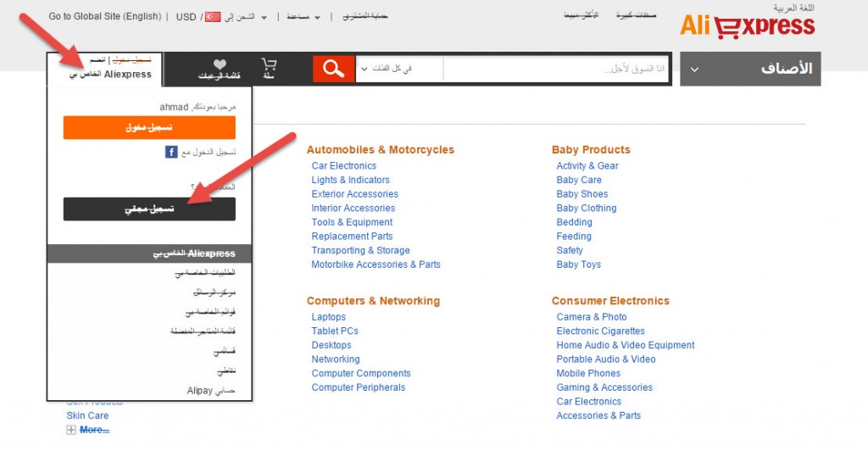868x451 pixels.
Task: Open Accessories & Parts category
Action: (x=598, y=415)
